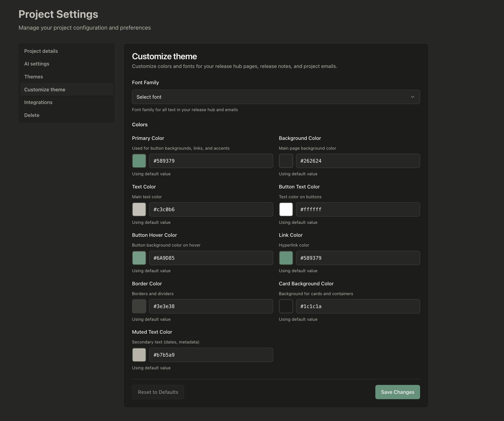Click the Background Color dark swatch

tap(286, 161)
